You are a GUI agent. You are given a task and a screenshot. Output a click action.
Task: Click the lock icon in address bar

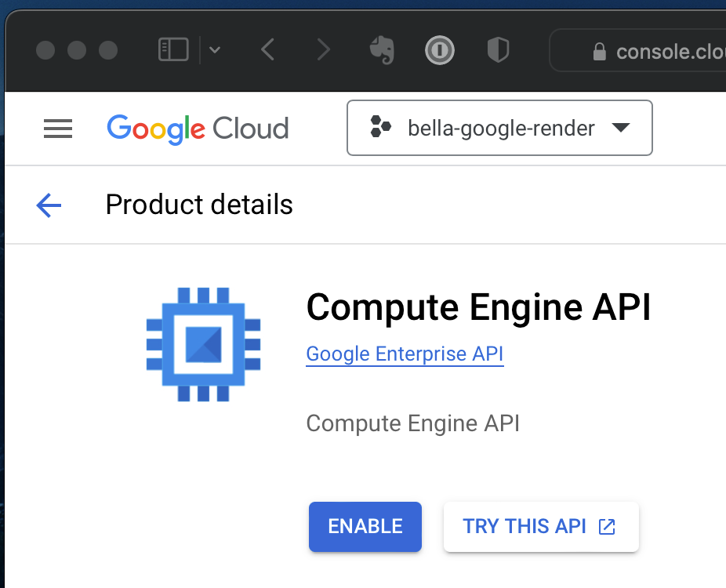599,52
